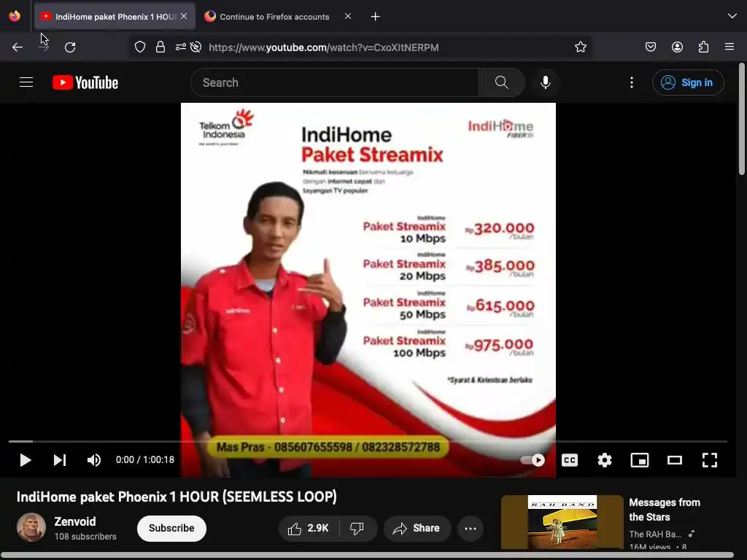This screenshot has width=747, height=560.
Task: Bookmark this page with the star
Action: (x=580, y=47)
